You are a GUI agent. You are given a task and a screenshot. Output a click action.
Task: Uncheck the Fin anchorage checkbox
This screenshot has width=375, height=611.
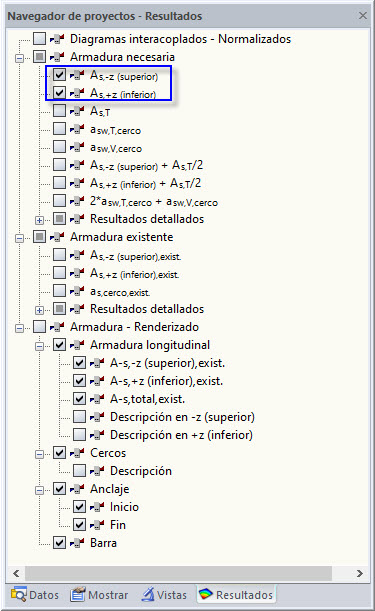pos(80,524)
